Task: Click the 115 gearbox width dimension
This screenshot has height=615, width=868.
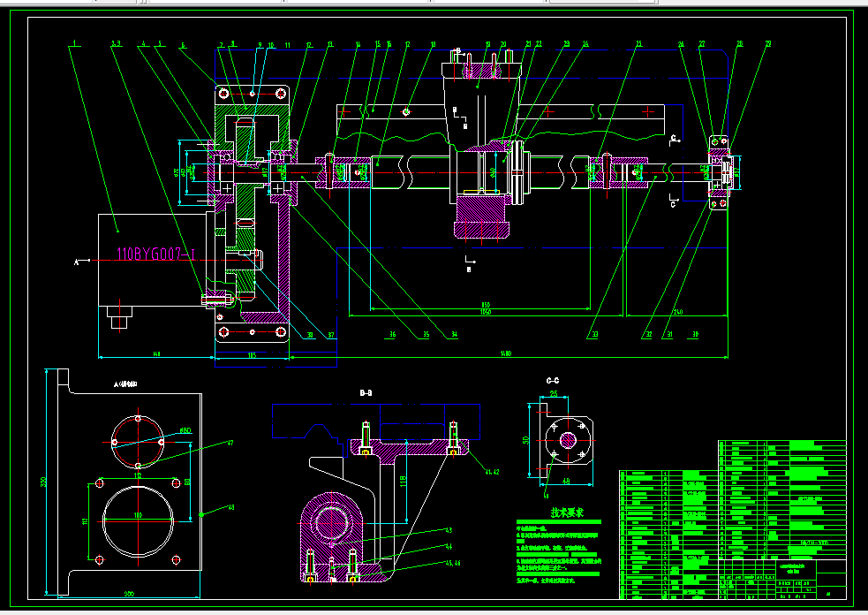Action: (252, 355)
